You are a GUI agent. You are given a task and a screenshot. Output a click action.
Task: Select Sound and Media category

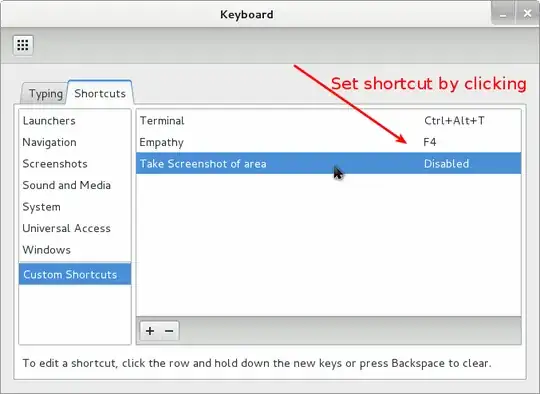(75, 185)
